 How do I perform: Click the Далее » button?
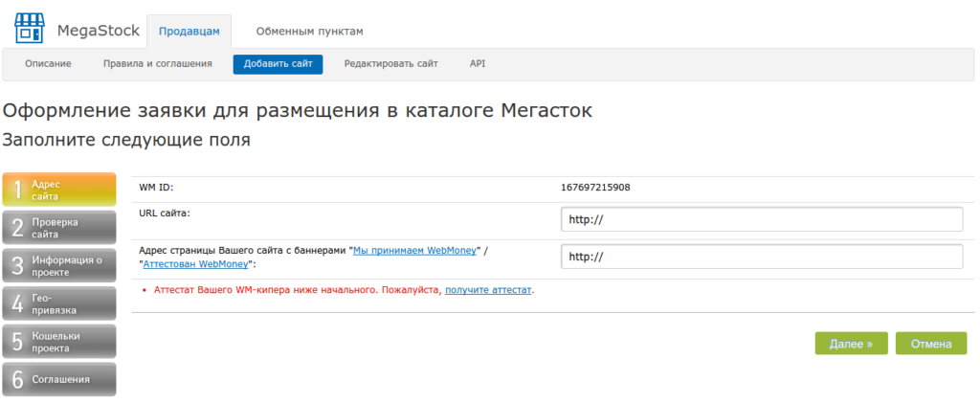tap(851, 344)
